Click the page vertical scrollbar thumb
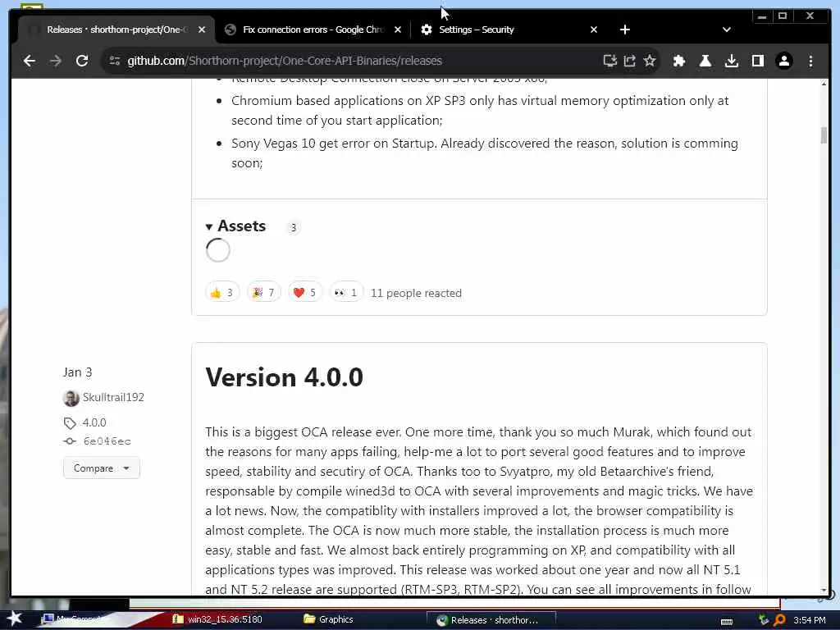840x630 pixels. click(824, 135)
